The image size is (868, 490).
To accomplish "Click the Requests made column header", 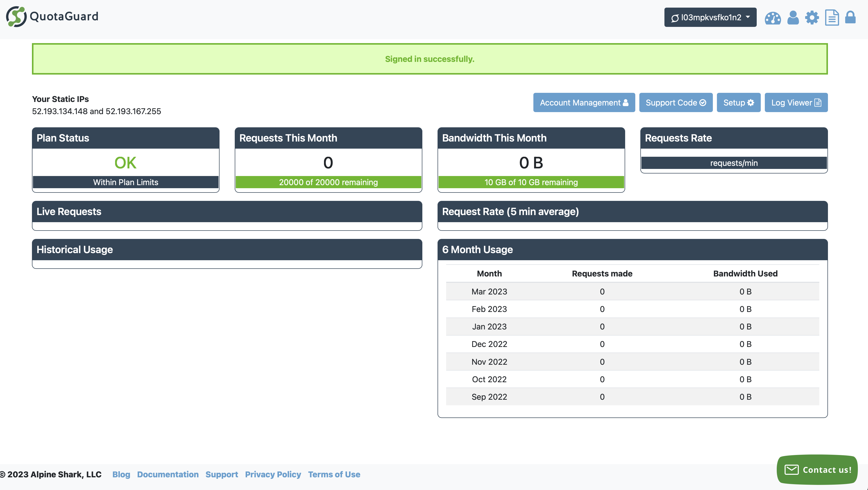I will (x=602, y=273).
